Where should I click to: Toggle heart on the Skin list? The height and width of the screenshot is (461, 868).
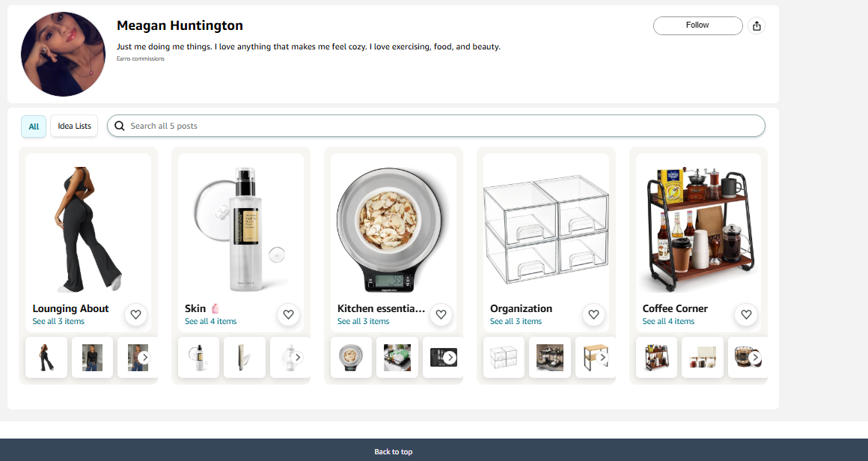[x=288, y=315]
